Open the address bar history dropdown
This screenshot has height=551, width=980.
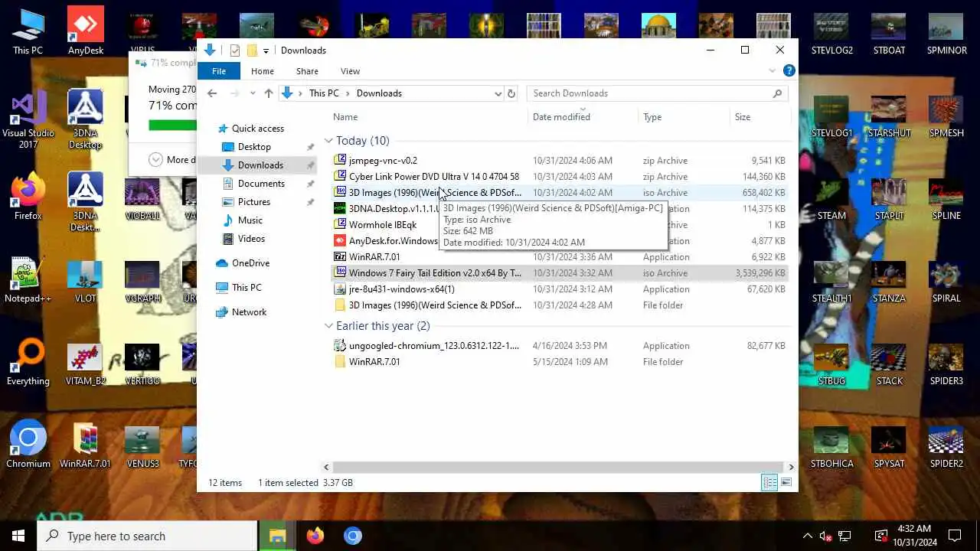point(498,93)
